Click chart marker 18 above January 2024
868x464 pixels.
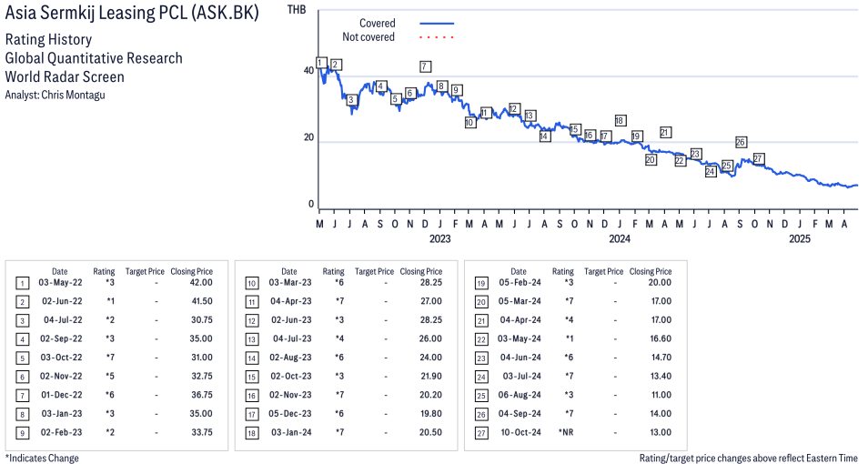coord(620,120)
